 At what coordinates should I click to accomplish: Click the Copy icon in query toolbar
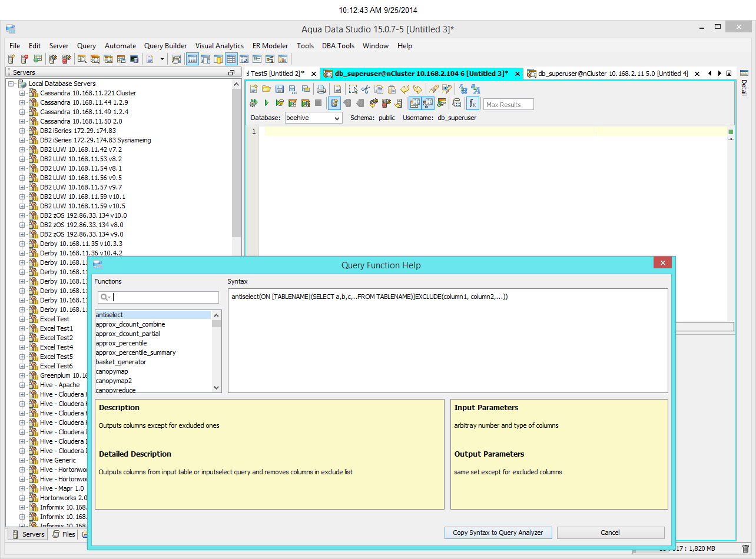point(379,89)
